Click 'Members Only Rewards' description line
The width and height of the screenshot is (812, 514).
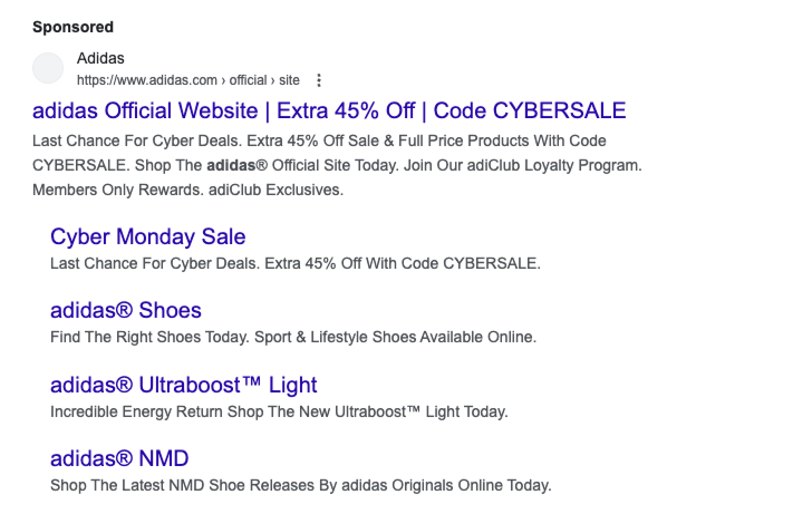tap(118, 190)
